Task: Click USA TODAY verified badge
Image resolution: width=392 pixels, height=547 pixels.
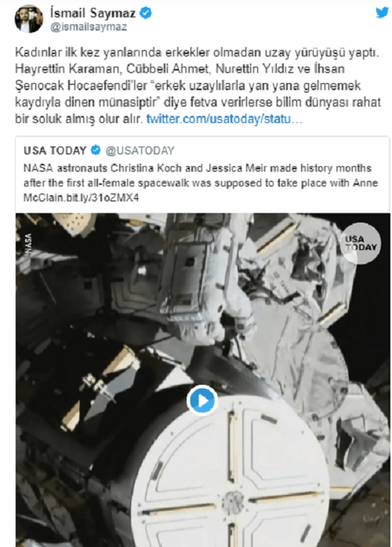Action: pos(96,150)
